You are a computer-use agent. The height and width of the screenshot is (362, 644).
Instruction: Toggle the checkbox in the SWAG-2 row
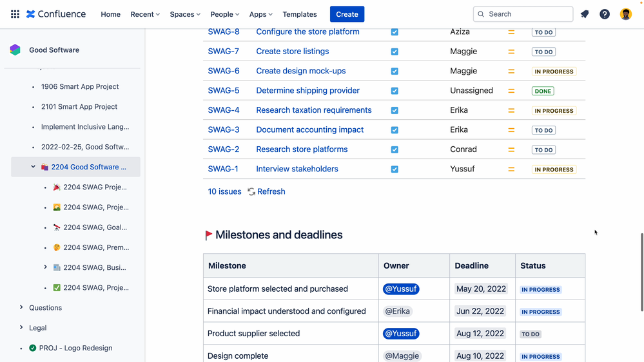(395, 150)
